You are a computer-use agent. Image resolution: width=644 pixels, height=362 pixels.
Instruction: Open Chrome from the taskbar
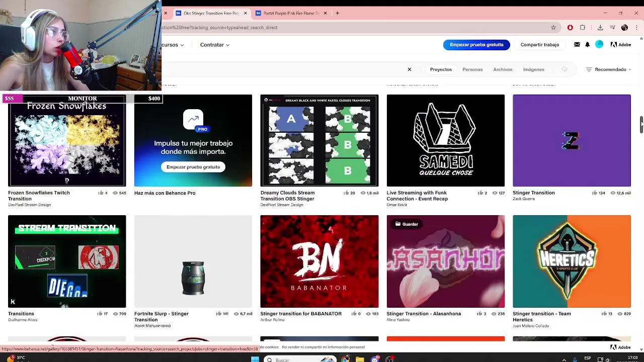point(345,359)
